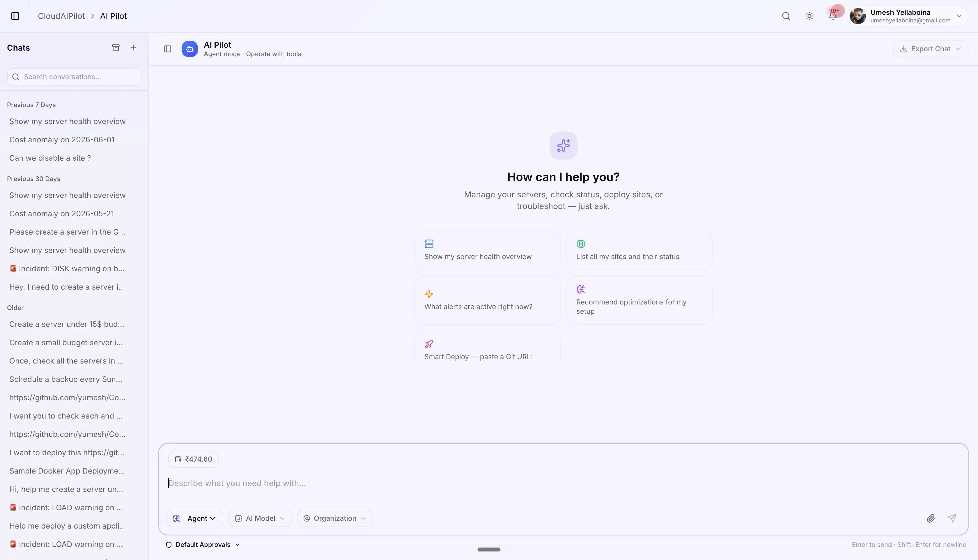This screenshot has width=978, height=560.
Task: Open chat Sample Docker App Deployment
Action: point(74,471)
